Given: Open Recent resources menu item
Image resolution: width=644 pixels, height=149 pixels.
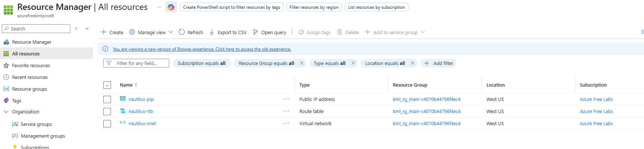Looking at the screenshot, I should 30,77.
